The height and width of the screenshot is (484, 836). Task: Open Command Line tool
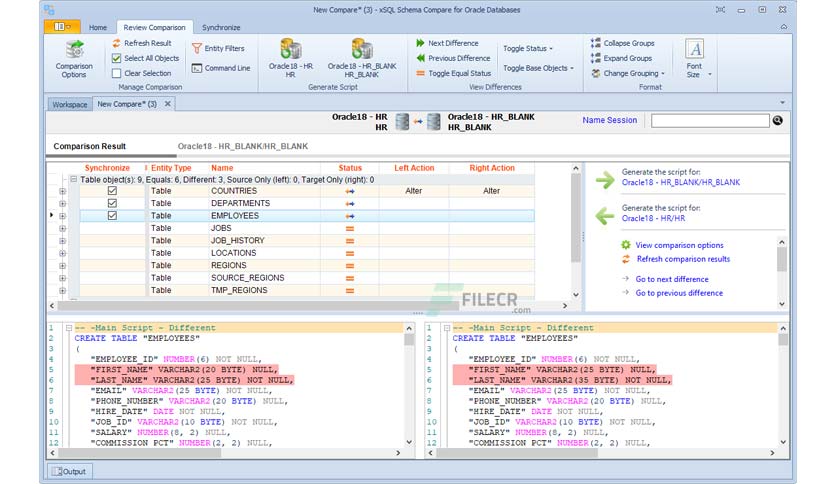(x=221, y=68)
